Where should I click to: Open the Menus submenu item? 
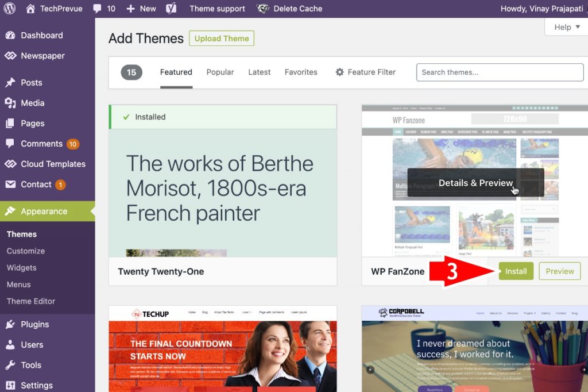(x=19, y=285)
